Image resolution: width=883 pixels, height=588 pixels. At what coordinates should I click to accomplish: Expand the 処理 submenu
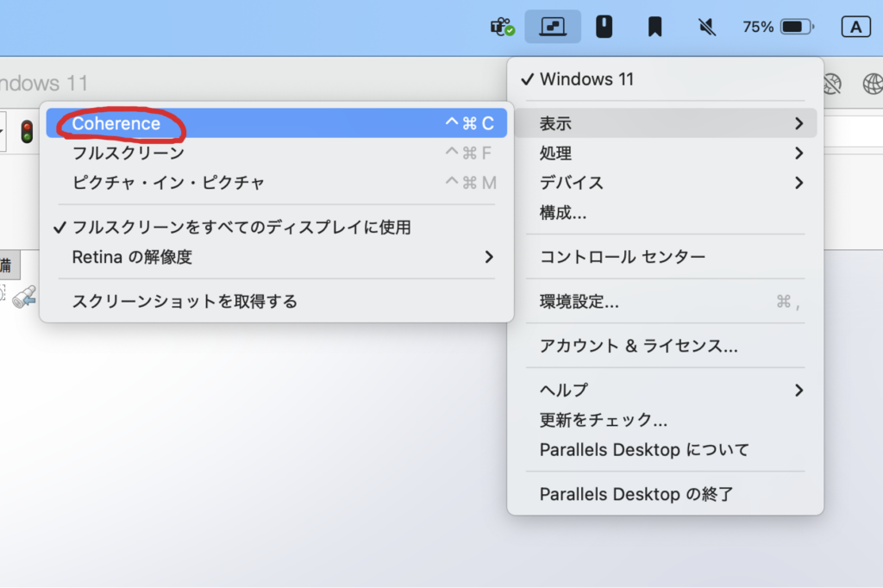665,153
